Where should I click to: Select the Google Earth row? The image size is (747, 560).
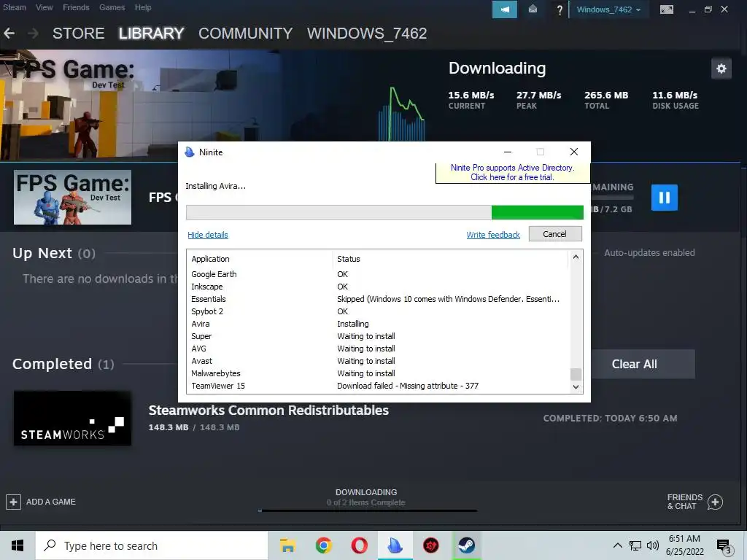(379, 274)
